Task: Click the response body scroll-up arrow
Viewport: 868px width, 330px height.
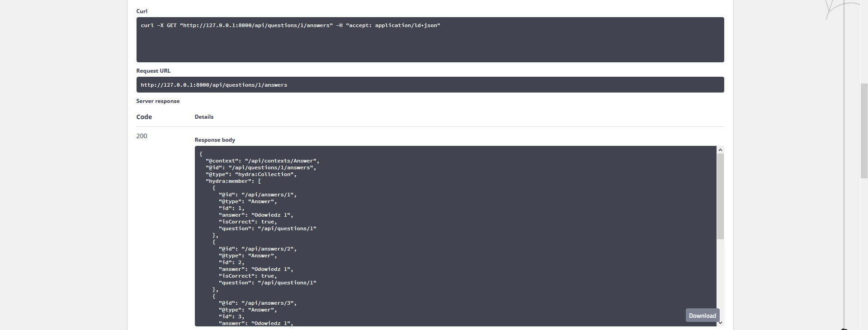Action: [720, 150]
